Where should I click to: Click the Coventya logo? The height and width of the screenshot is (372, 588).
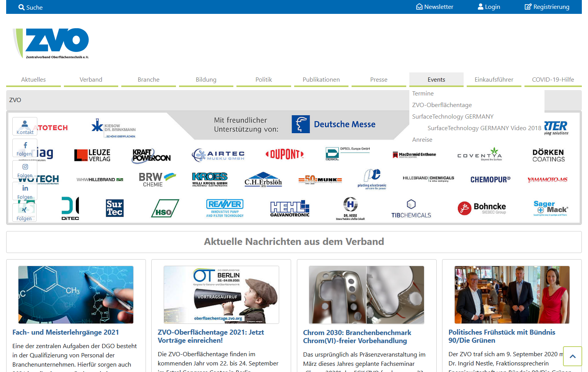[x=480, y=154]
